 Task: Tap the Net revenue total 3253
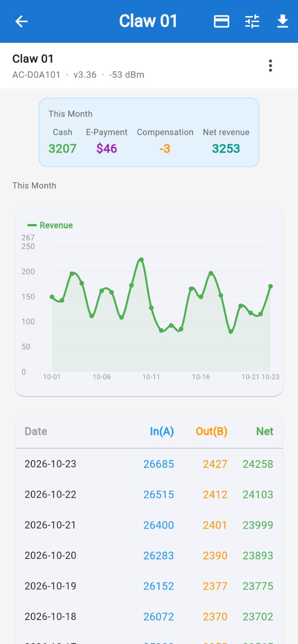[x=226, y=149]
